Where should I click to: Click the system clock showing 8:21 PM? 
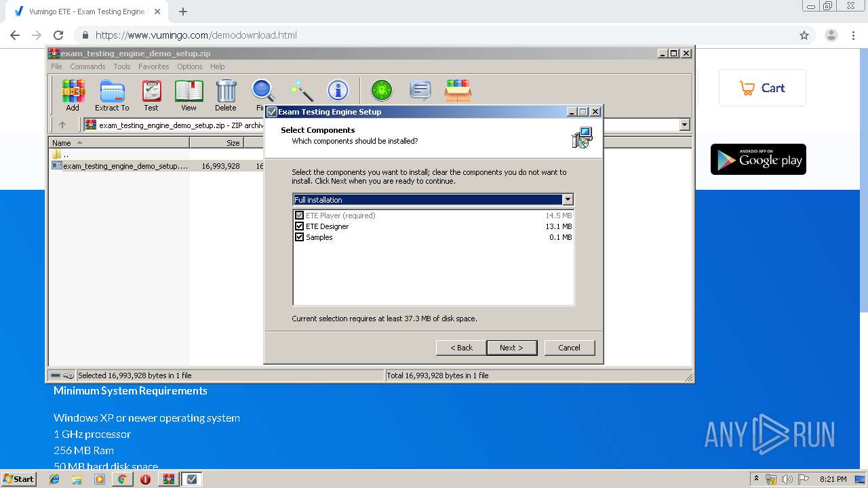click(x=833, y=479)
